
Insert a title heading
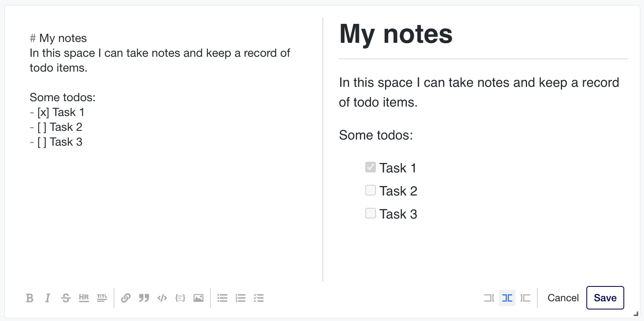(x=102, y=298)
